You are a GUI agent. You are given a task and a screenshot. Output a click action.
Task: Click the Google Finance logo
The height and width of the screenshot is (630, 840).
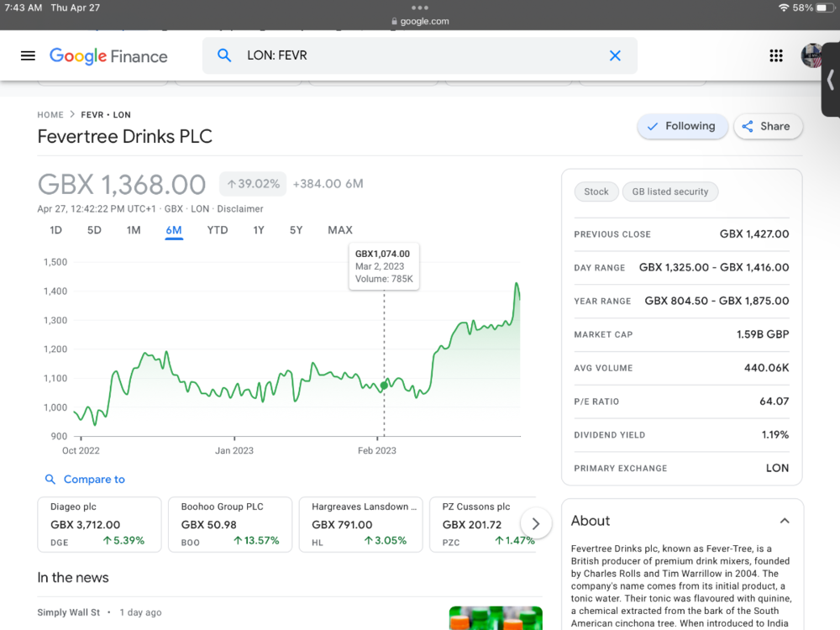pyautogui.click(x=108, y=56)
